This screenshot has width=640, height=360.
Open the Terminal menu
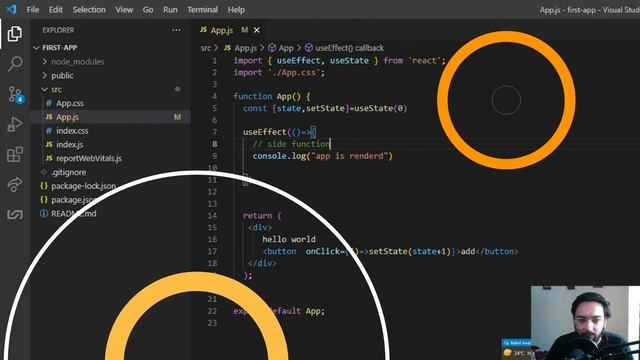(x=202, y=9)
